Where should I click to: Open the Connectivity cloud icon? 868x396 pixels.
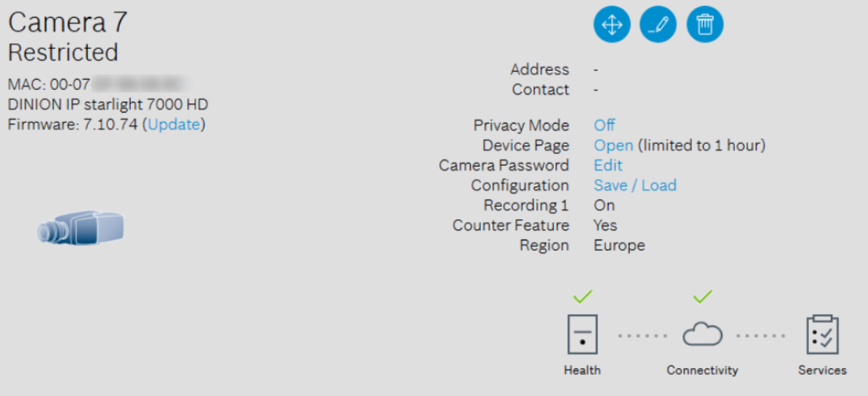point(702,335)
